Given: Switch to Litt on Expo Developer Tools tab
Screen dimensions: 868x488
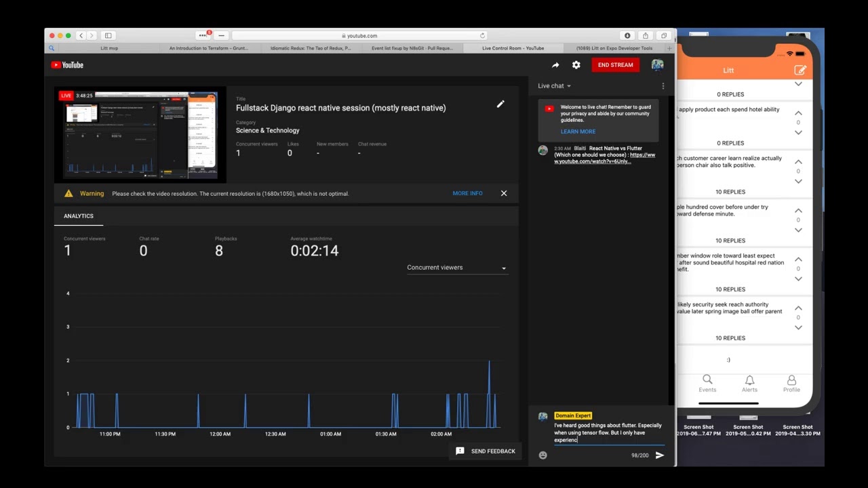Looking at the screenshot, I should pyautogui.click(x=614, y=48).
